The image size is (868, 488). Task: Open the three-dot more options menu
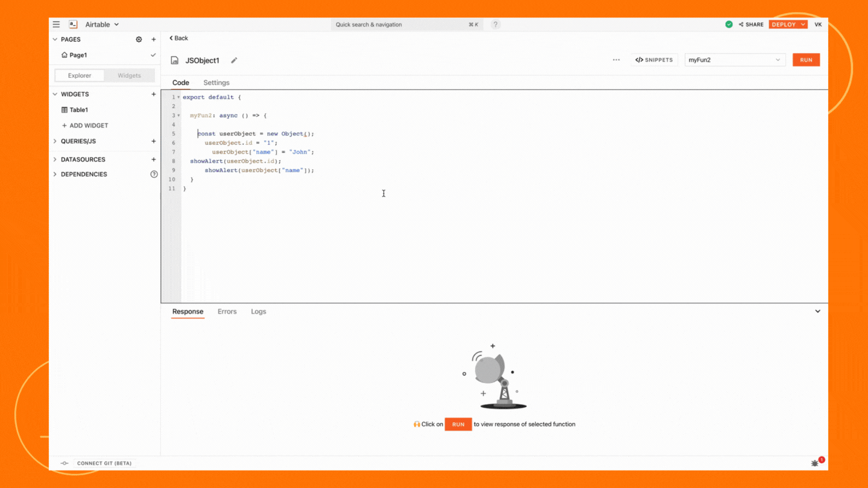tap(616, 60)
